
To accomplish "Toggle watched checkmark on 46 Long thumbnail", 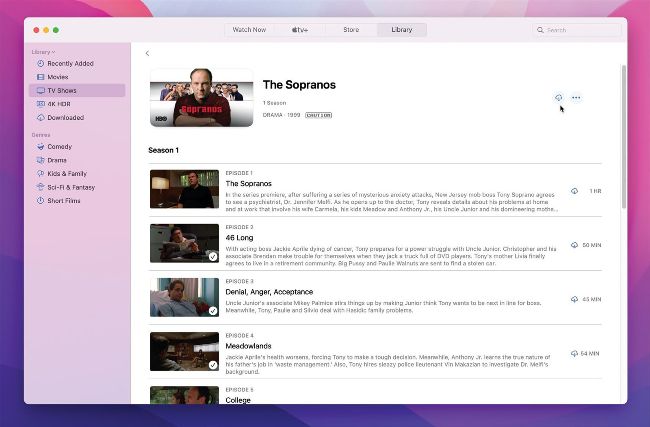I will [x=213, y=257].
